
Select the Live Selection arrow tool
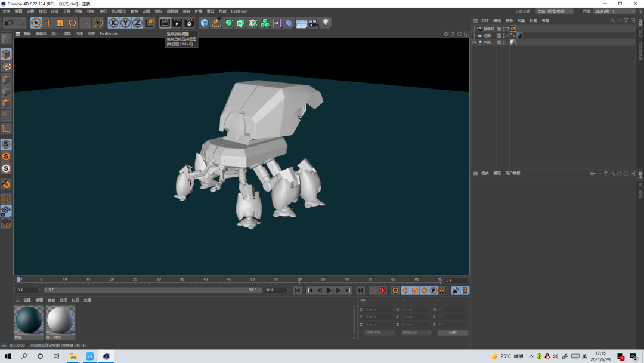coord(36,23)
